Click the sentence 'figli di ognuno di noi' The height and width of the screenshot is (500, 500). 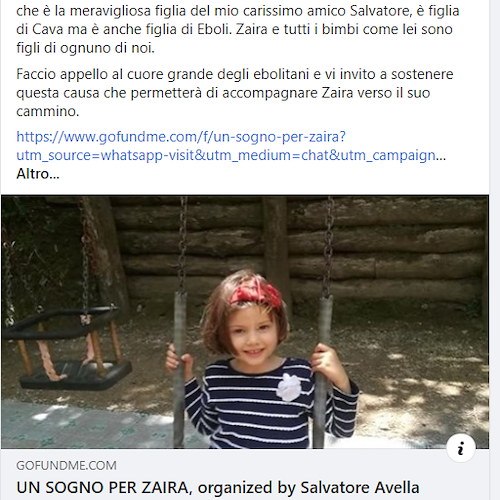85,48
